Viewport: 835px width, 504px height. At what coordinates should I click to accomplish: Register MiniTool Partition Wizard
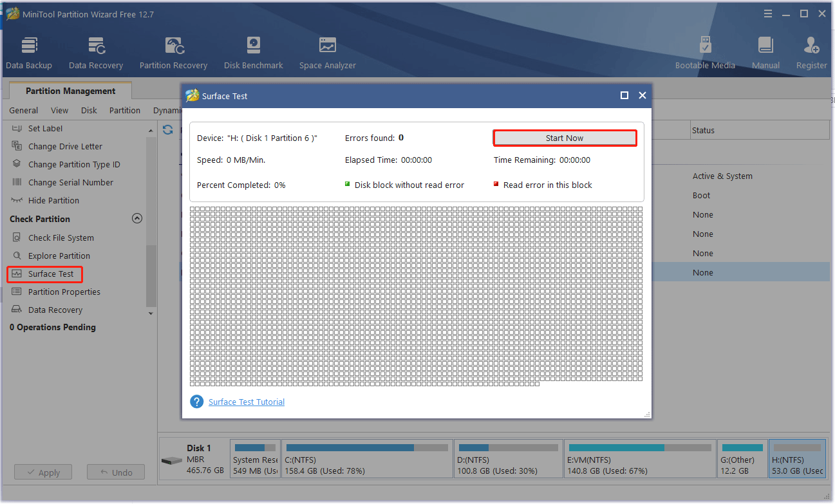(x=811, y=51)
